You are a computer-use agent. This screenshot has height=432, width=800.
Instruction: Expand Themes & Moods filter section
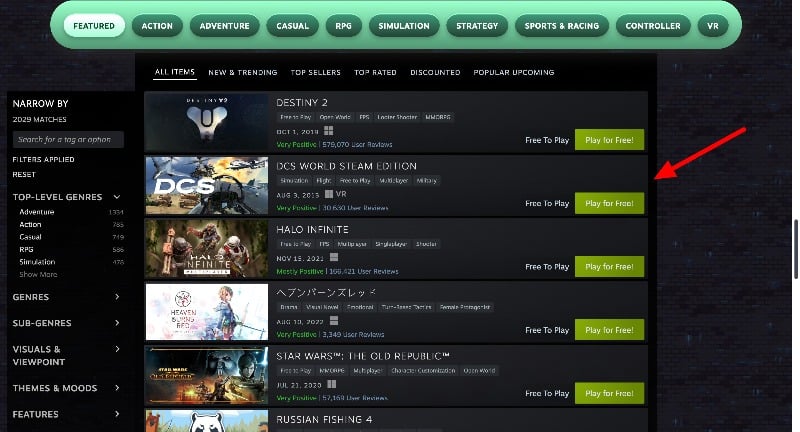point(67,388)
